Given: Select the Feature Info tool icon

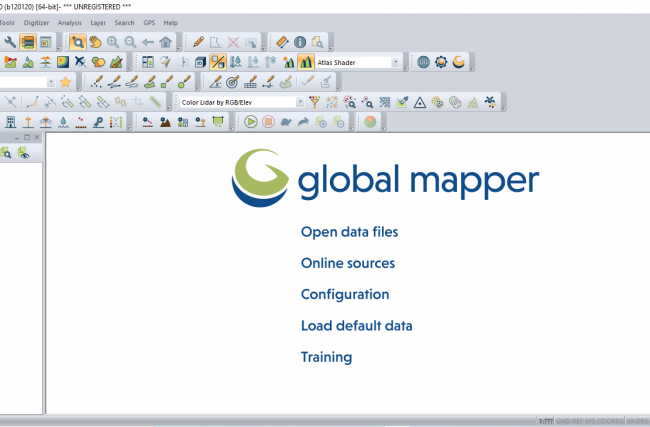Looking at the screenshot, I should pos(300,42).
